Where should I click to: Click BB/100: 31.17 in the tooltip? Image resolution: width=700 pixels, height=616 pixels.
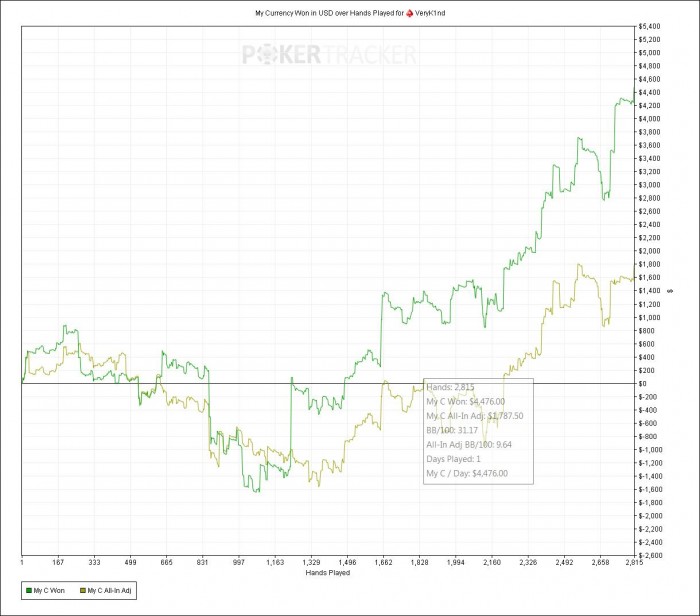(x=452, y=430)
